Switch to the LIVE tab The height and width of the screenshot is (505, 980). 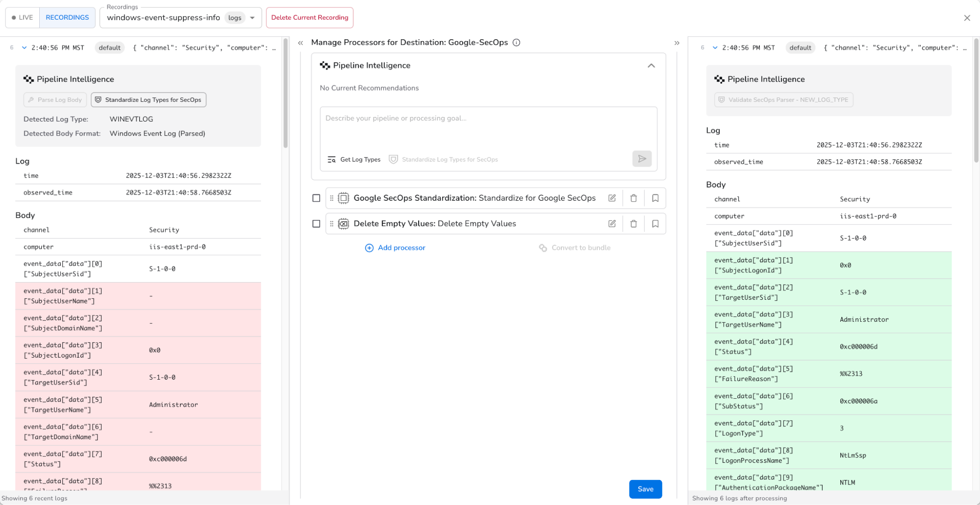(22, 17)
